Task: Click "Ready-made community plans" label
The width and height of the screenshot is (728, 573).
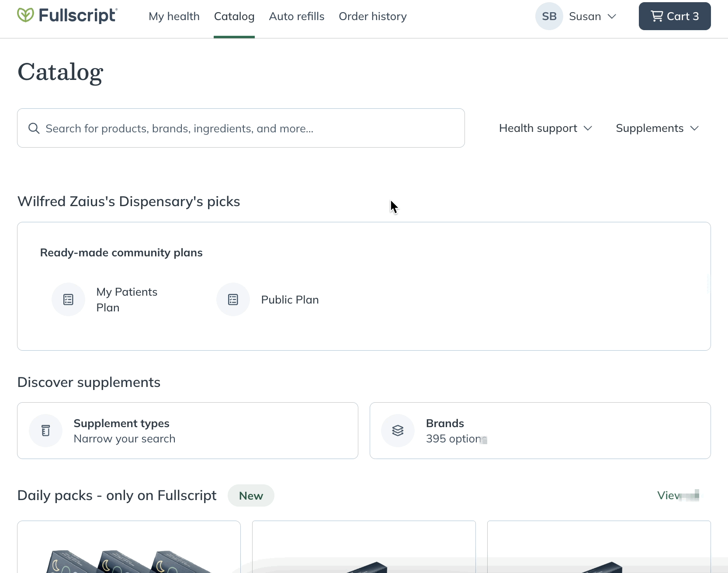Action: click(121, 252)
